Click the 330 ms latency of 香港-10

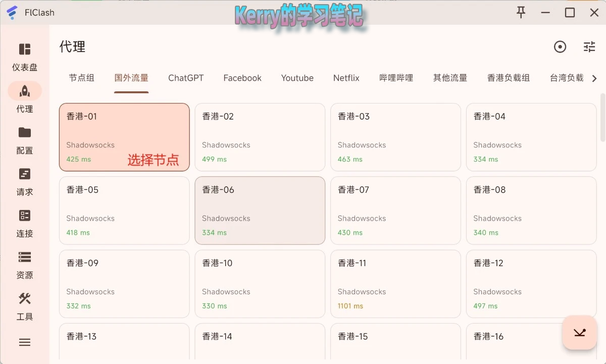coord(215,306)
